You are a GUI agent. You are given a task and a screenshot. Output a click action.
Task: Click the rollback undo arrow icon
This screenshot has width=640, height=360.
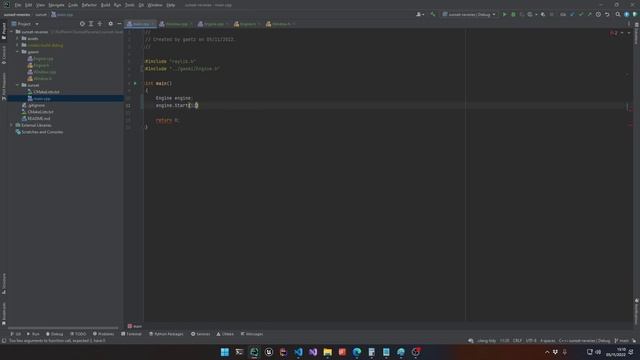click(x=607, y=14)
